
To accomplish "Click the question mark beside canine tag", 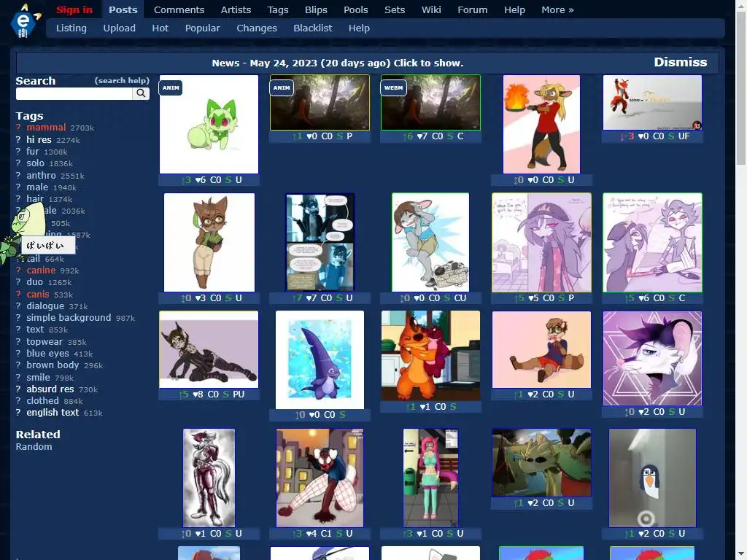I will tap(18, 270).
